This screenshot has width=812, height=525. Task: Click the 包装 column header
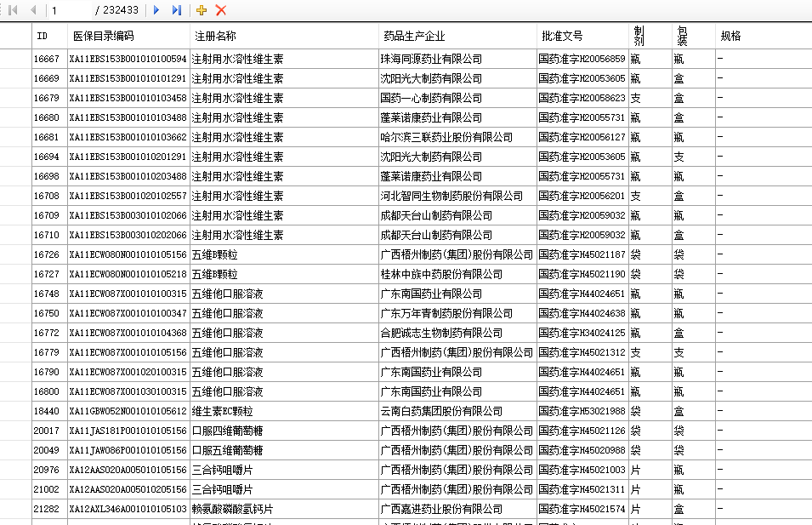(x=694, y=36)
